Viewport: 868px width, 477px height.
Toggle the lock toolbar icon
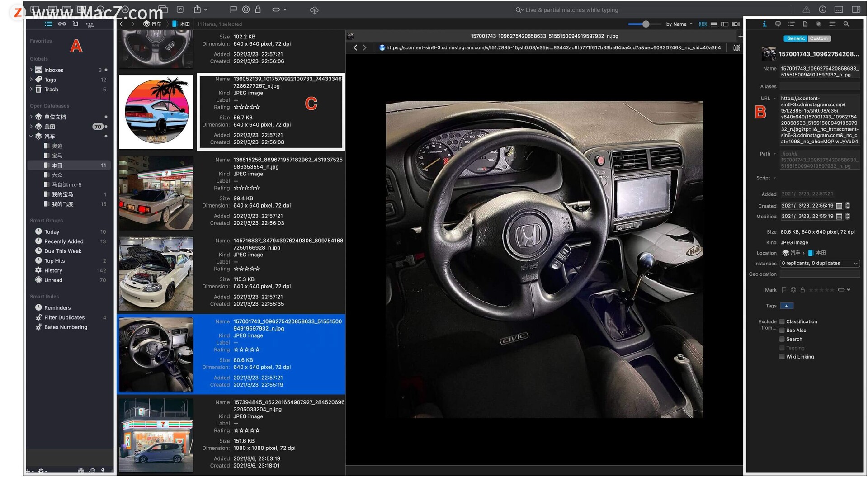258,9
